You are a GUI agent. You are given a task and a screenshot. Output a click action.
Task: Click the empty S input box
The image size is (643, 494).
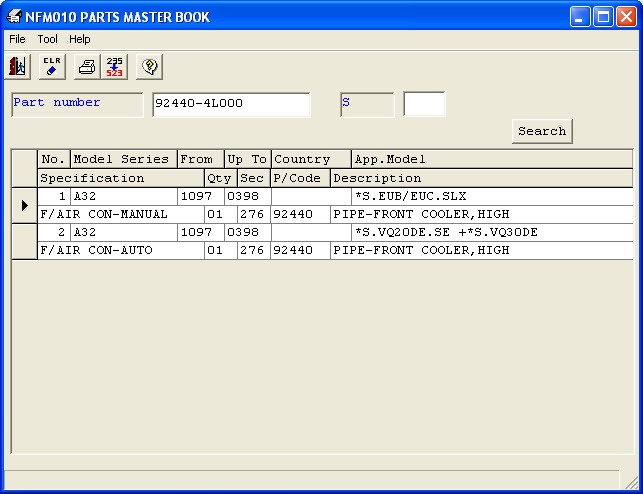click(424, 104)
